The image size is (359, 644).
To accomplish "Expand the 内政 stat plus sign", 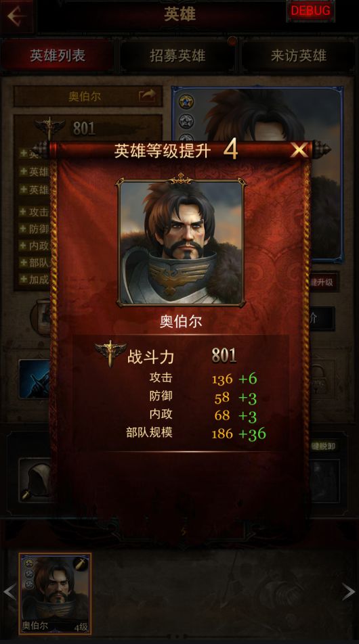I will coord(24,245).
